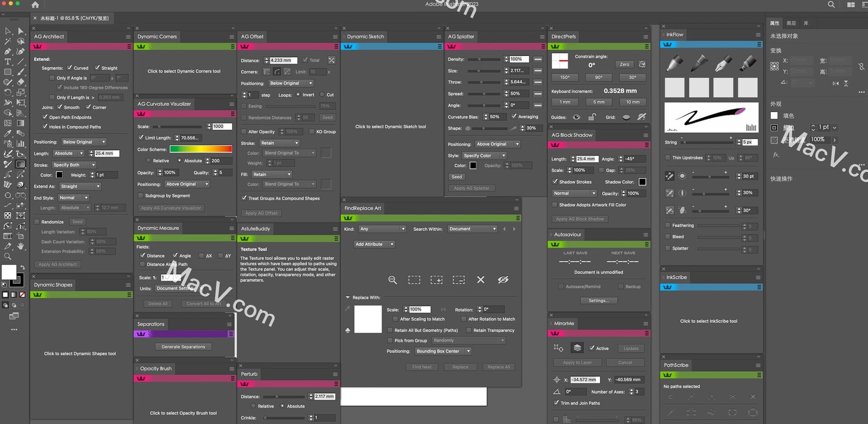Select the Type tool
The height and width of the screenshot is (424, 868).
8,62
